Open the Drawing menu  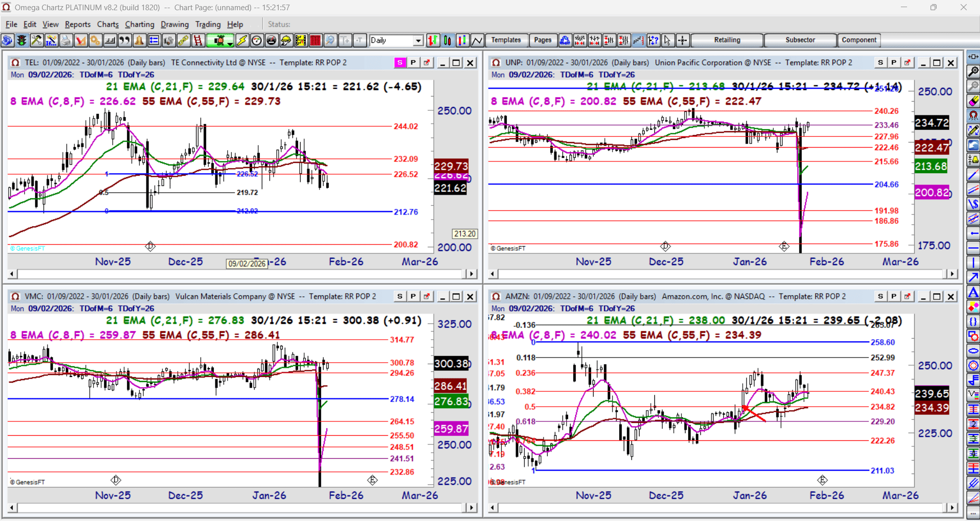[x=175, y=24]
